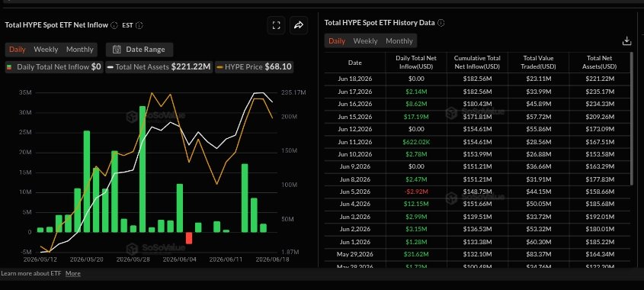The image size is (644, 290).
Task: Download the ETF history data
Action: [626, 40]
